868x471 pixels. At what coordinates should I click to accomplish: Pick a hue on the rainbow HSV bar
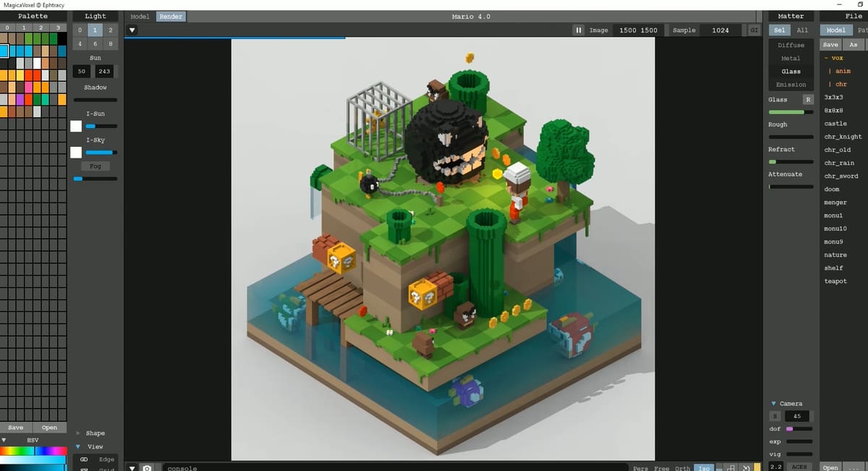click(x=33, y=451)
